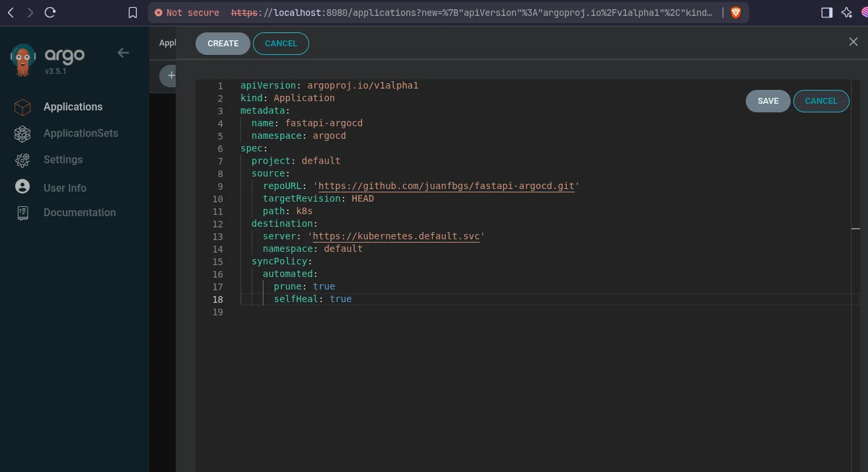Click the 'spec:' line
Viewport: 868px width, 472px height.
pyautogui.click(x=254, y=149)
